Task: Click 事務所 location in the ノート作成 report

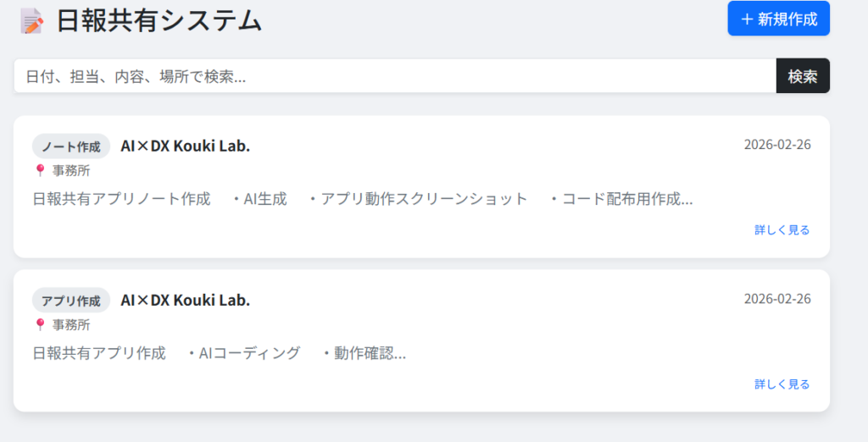Action: (71, 170)
